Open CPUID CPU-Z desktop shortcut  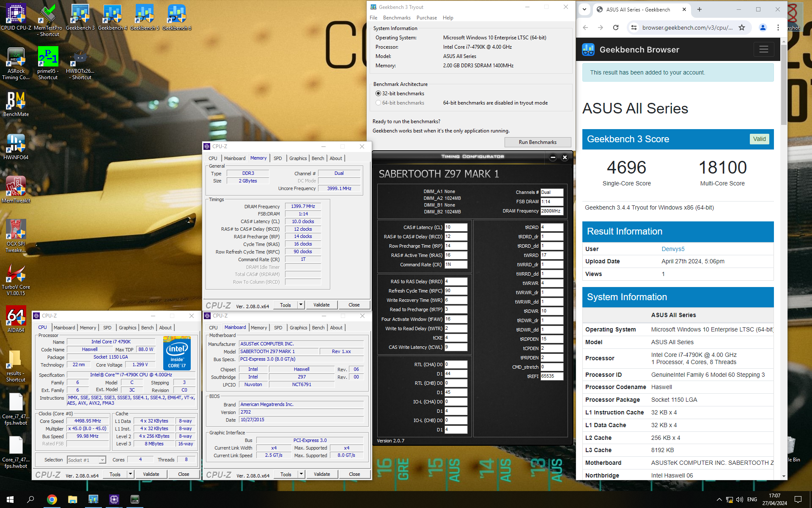tap(16, 17)
